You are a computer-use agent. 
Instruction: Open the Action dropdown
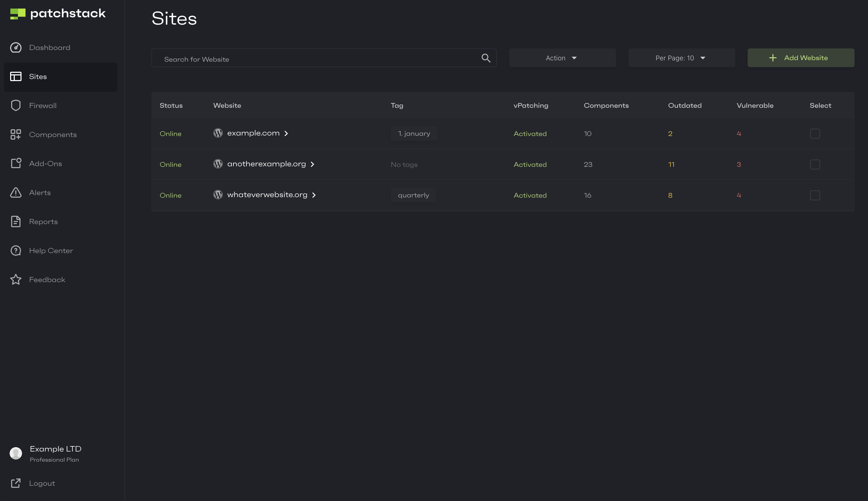(x=562, y=58)
